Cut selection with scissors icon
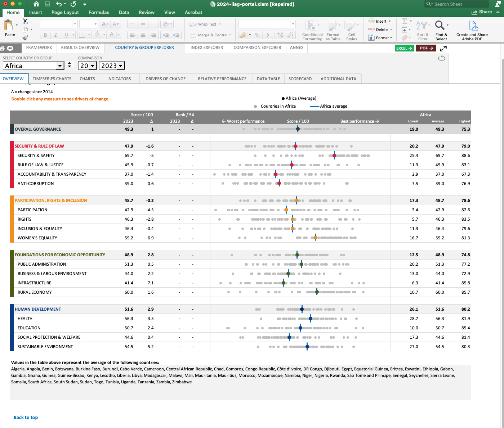This screenshot has height=428, width=504. [x=25, y=21]
